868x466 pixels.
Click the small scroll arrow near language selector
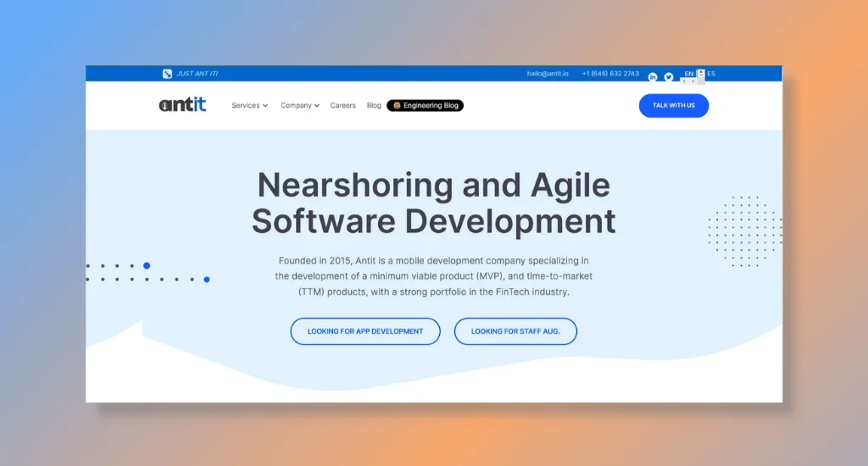[x=701, y=74]
